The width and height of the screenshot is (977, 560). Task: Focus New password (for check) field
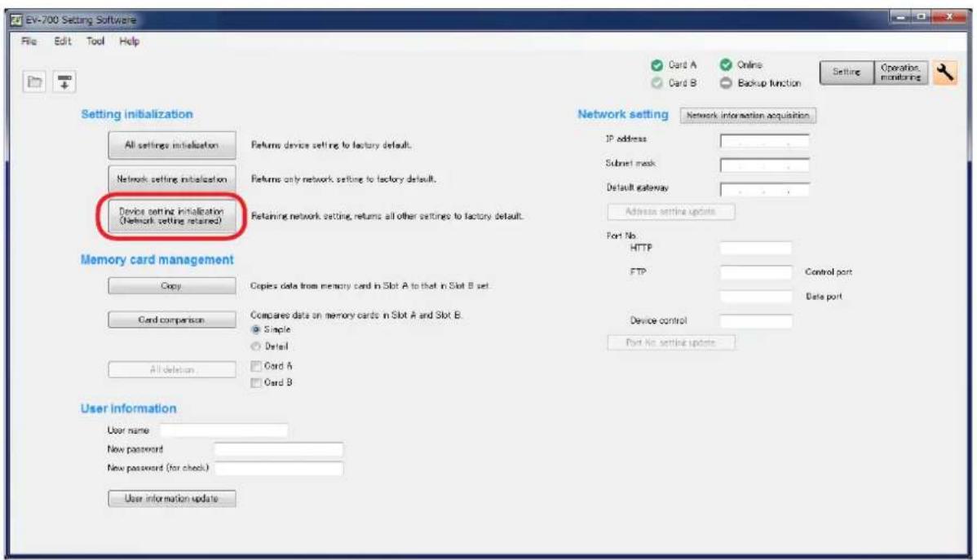pyautogui.click(x=279, y=468)
